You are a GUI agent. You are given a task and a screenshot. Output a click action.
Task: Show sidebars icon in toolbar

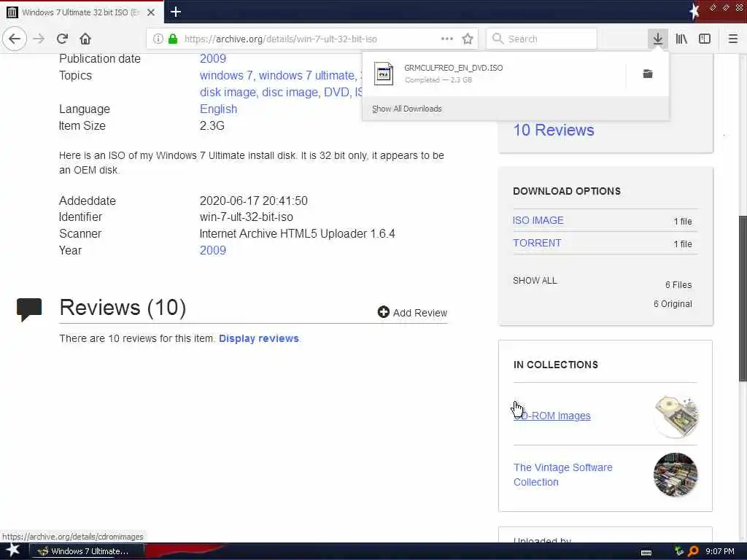click(x=705, y=39)
